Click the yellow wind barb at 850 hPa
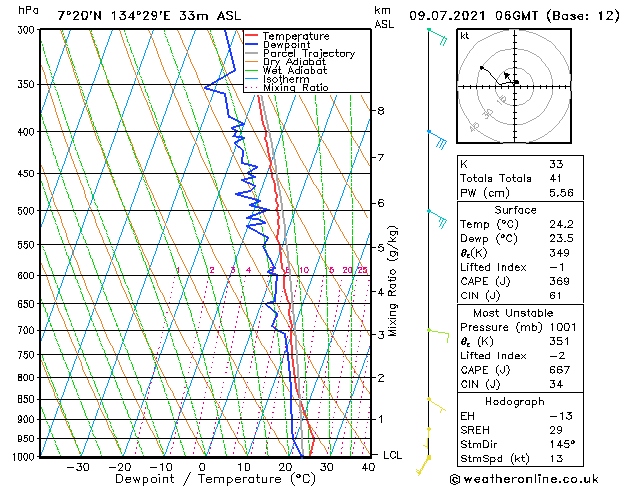The height and width of the screenshot is (486, 629). point(436,405)
